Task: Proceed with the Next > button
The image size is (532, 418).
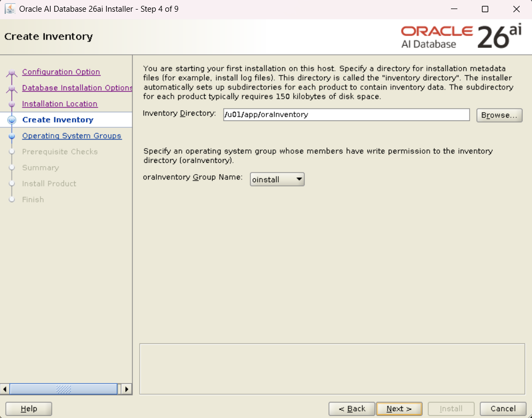Action: point(399,409)
